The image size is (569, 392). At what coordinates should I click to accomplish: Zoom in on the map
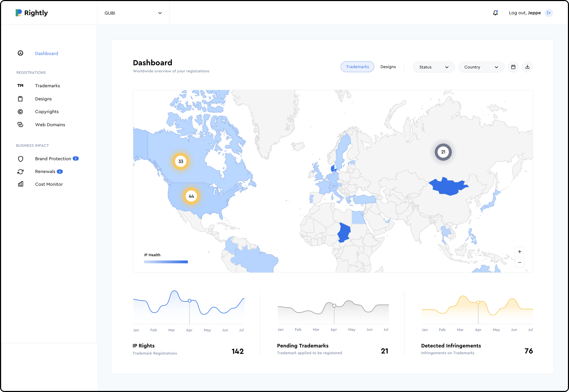click(x=520, y=252)
